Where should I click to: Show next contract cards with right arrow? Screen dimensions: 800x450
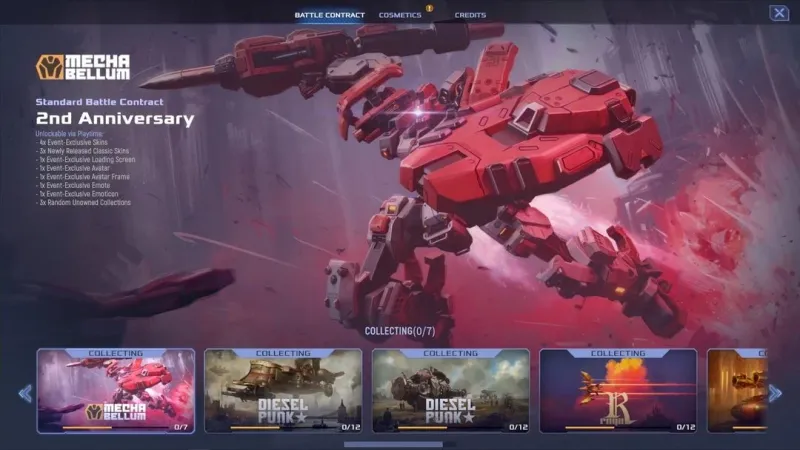pyautogui.click(x=776, y=393)
